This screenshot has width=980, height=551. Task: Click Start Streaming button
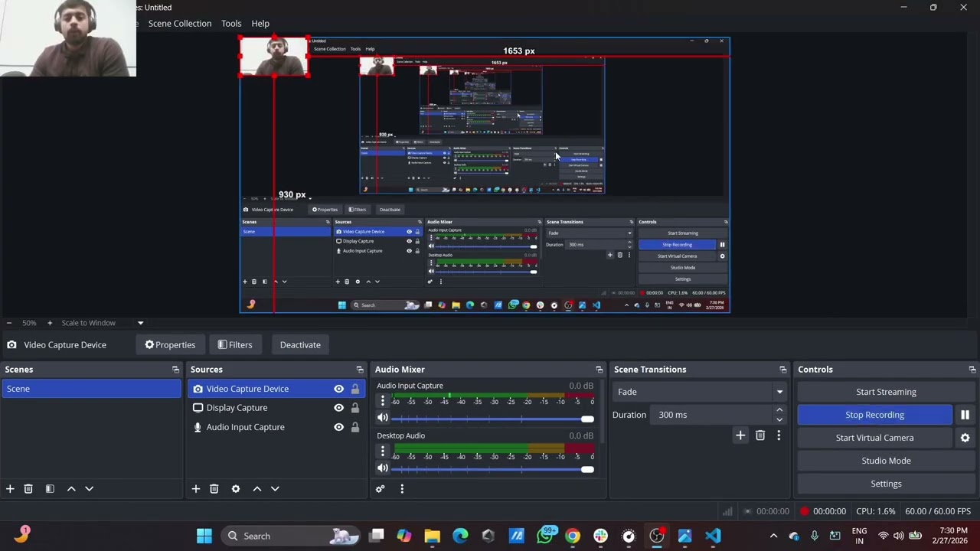pos(886,392)
